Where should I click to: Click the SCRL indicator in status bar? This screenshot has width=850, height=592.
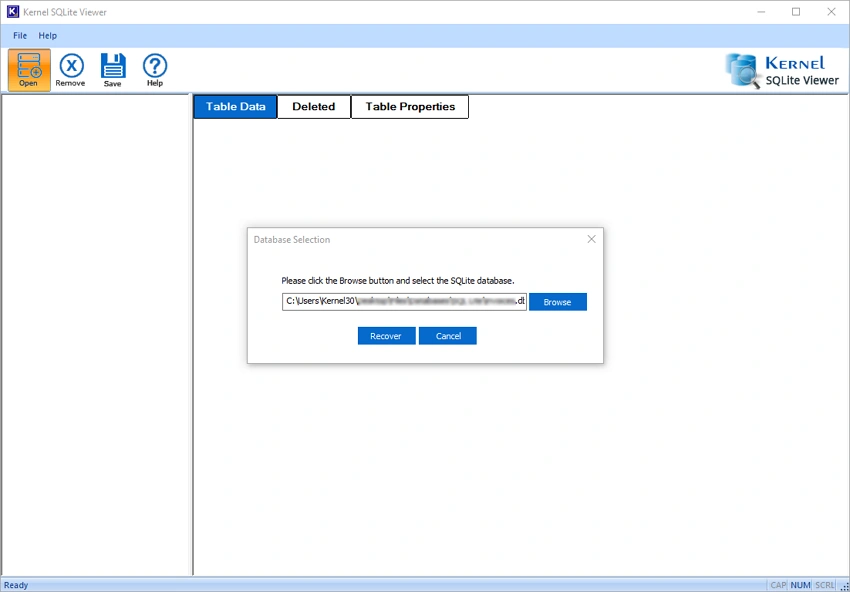coord(824,585)
